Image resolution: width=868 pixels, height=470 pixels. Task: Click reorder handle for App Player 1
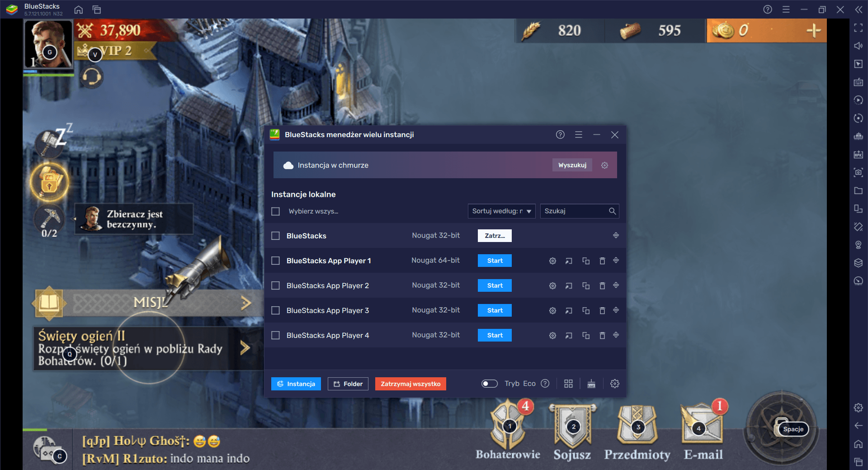(616, 260)
